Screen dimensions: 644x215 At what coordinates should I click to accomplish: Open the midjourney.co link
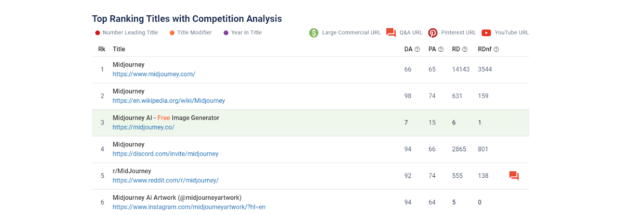tap(143, 127)
